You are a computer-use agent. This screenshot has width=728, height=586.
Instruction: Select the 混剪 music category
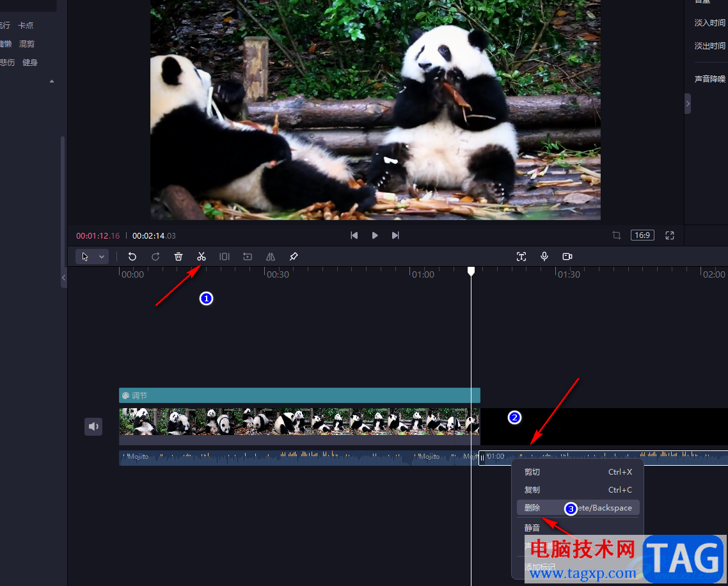click(x=26, y=44)
